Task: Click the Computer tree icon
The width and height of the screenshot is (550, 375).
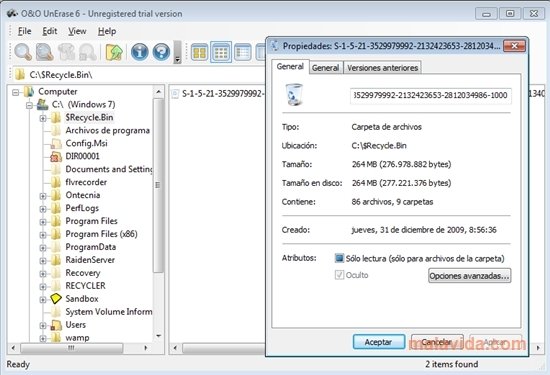Action: click(x=29, y=92)
